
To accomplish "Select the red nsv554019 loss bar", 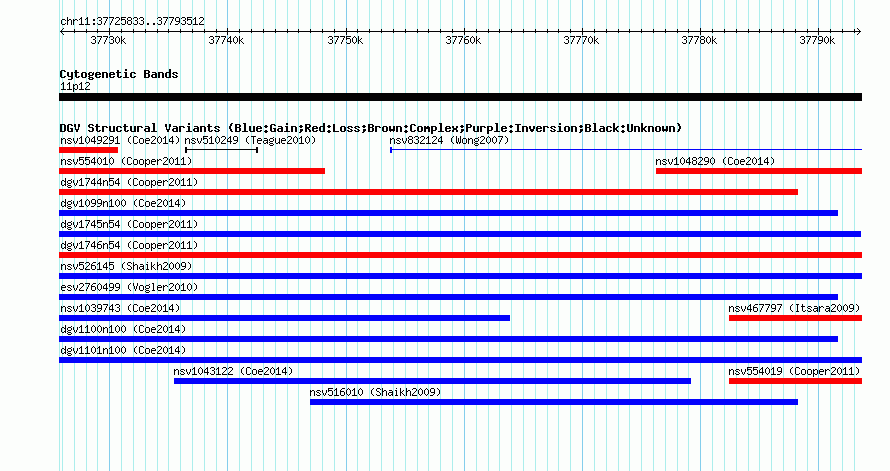I will click(x=795, y=381).
